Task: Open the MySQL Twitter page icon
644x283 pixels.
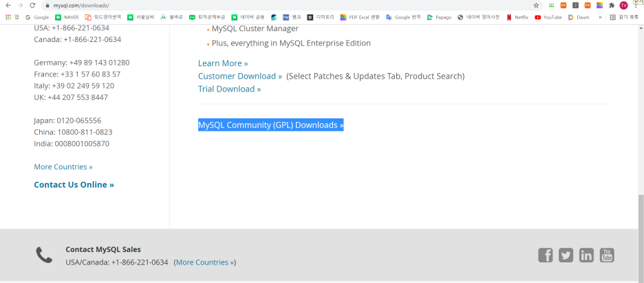Action: tap(566, 255)
